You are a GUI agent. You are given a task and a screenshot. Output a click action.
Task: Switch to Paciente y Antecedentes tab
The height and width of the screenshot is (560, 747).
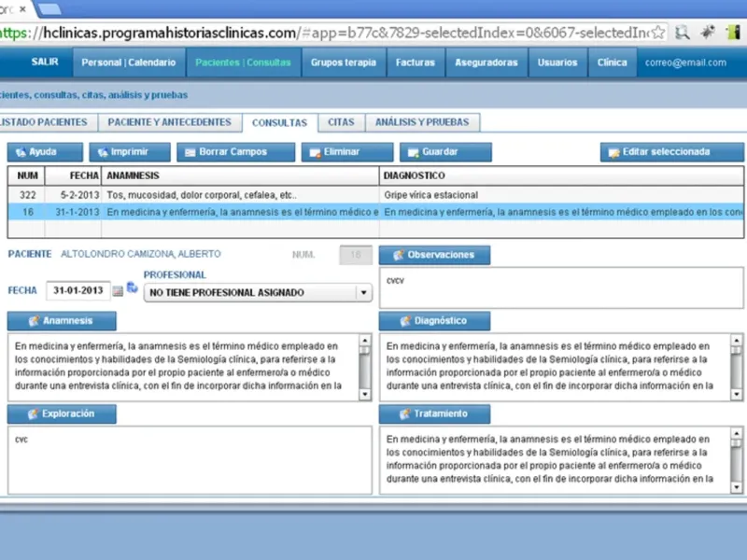[x=170, y=122]
